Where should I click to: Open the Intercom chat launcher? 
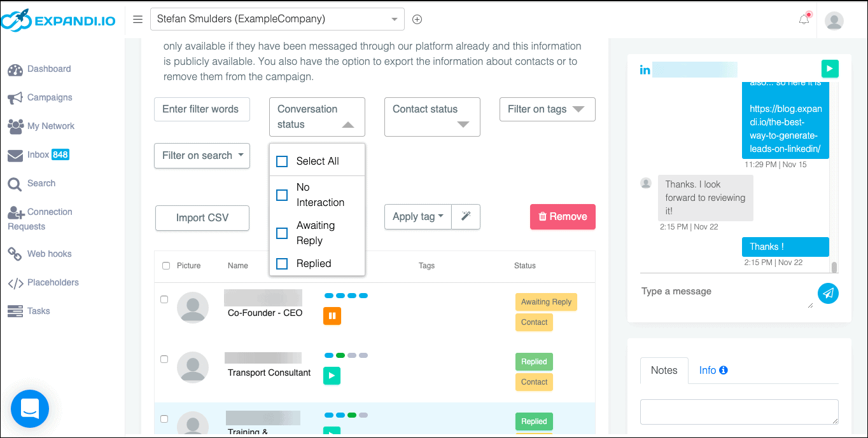30,409
